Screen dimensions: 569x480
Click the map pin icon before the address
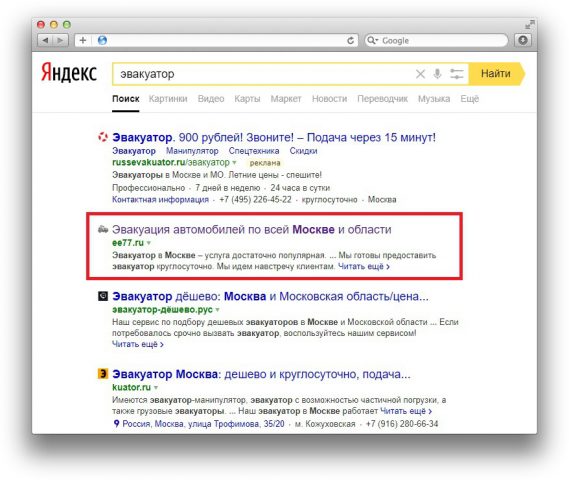(x=116, y=423)
